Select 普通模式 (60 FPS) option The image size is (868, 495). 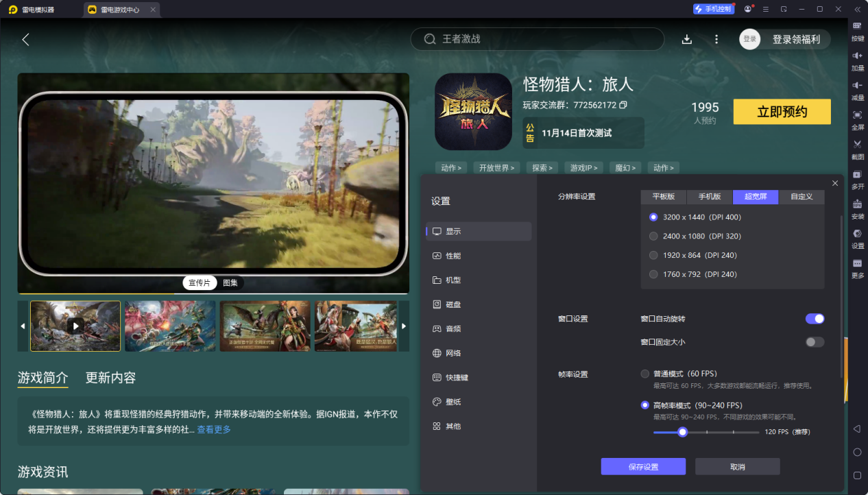(644, 374)
